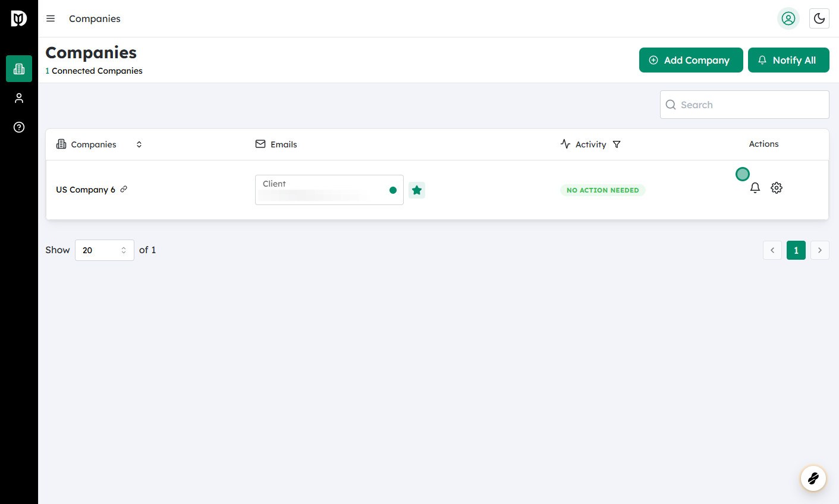
Task: Open the account avatar in the top bar
Action: (788, 18)
